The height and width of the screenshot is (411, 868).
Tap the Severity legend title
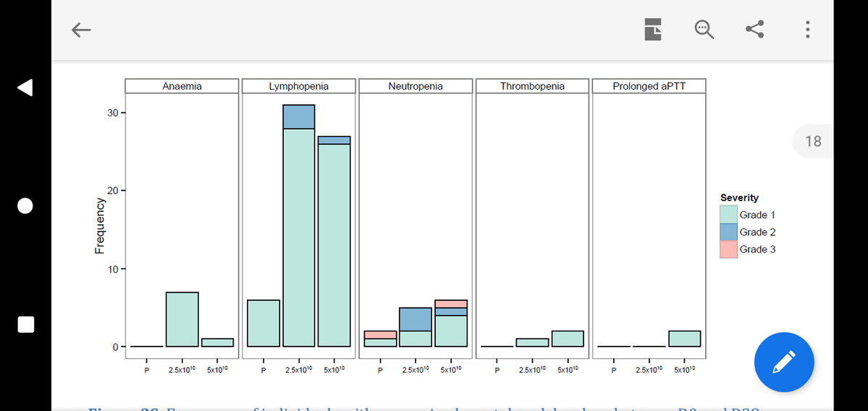(x=739, y=198)
